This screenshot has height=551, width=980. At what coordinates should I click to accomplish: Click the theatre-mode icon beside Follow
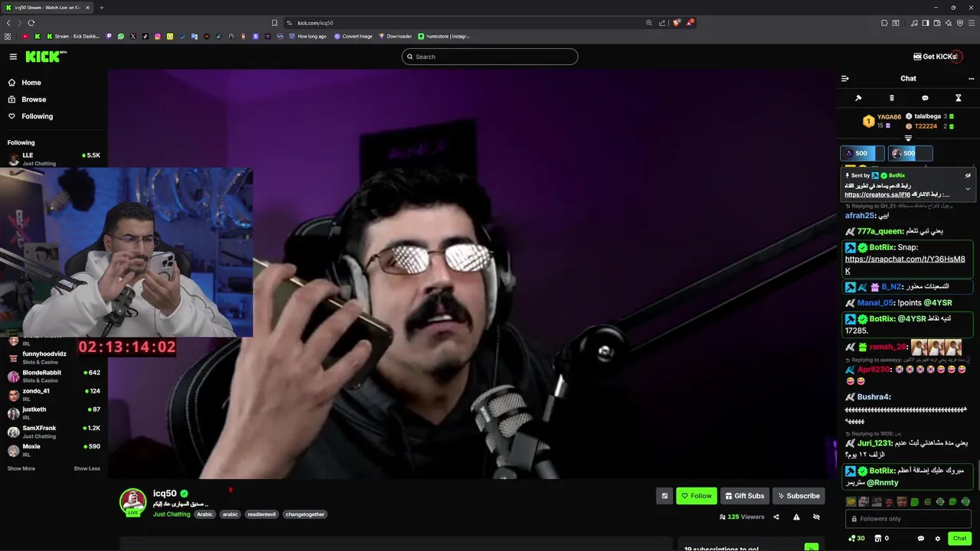click(665, 496)
